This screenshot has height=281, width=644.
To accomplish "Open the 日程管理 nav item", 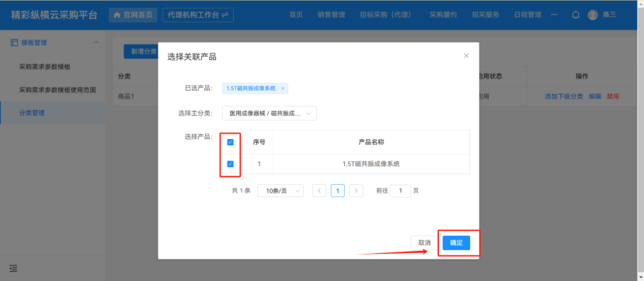I will pos(527,15).
